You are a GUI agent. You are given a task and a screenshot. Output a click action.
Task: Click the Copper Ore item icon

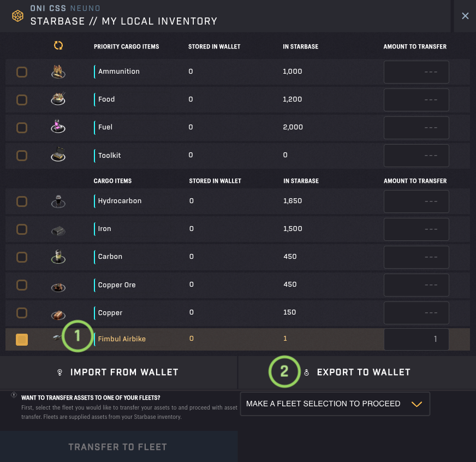[58, 287]
